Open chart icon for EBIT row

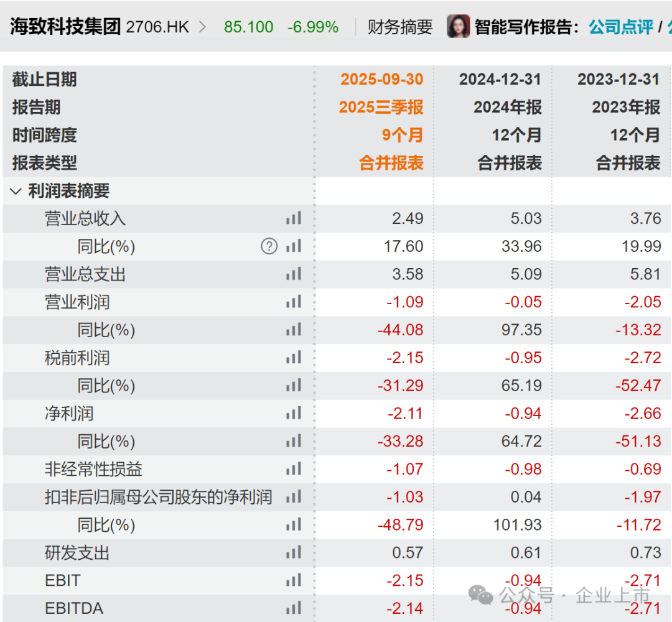pos(294,580)
